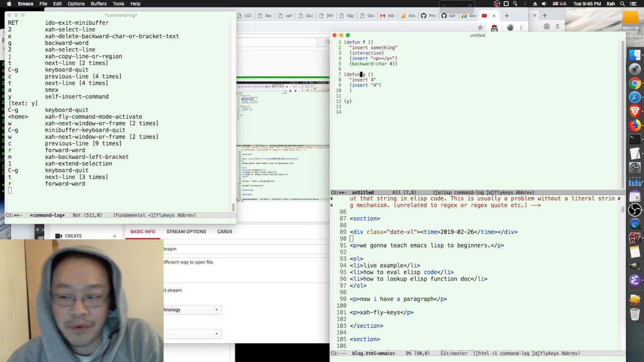Open the Edit menu
Screen dimensions: 644x362
point(57,4)
